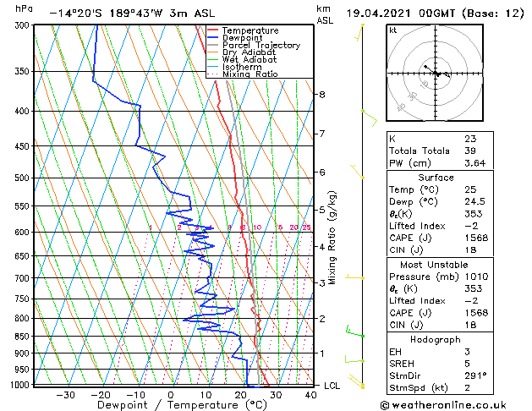Click the wind barb at 400 hPa
This screenshot has width=532, height=411.
point(370,118)
